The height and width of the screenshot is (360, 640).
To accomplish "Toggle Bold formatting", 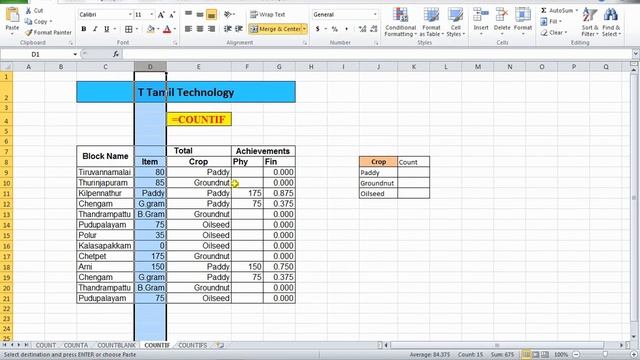I will coord(84,29).
